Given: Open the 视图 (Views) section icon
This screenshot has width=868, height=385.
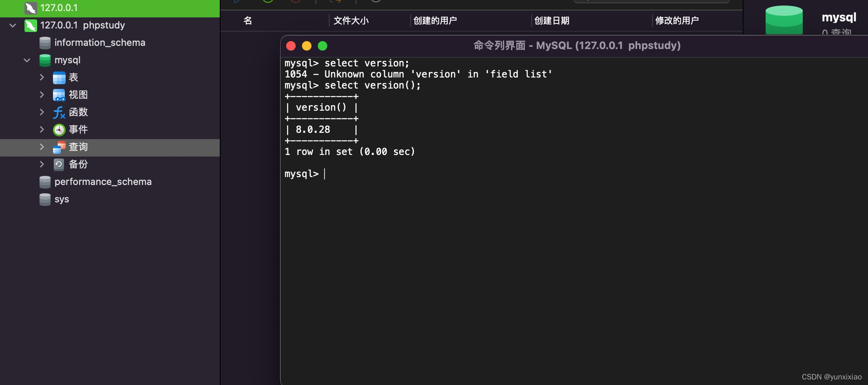Looking at the screenshot, I should point(59,94).
